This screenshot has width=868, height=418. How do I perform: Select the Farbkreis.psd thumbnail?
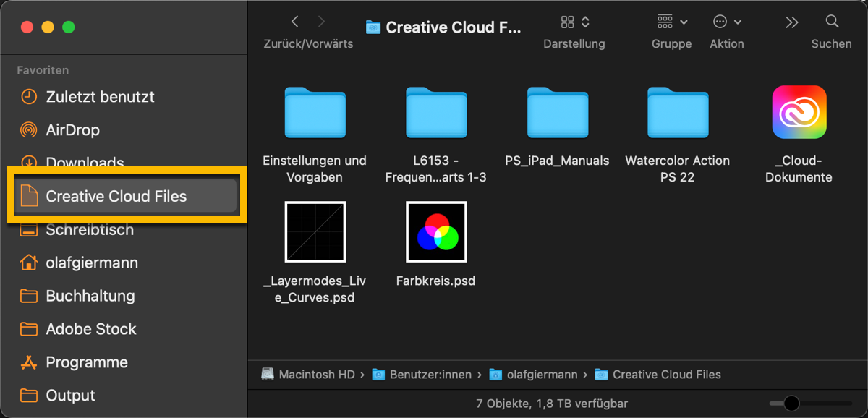pyautogui.click(x=436, y=231)
